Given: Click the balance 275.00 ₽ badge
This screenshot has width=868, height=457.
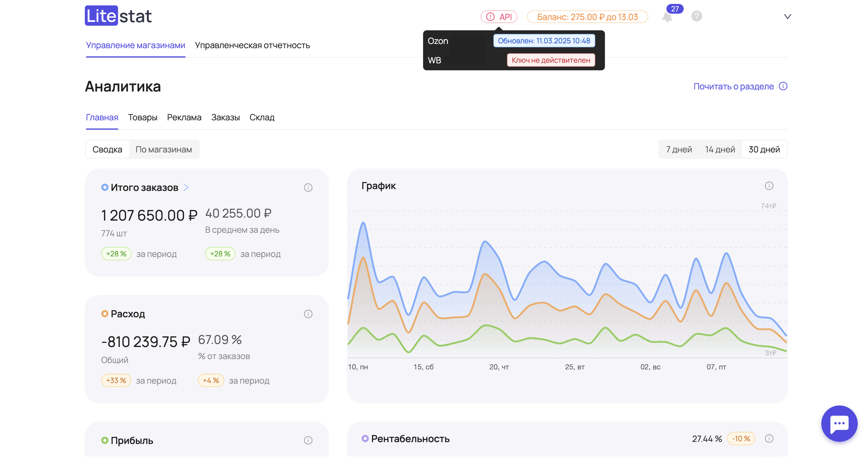Looking at the screenshot, I should pos(587,17).
